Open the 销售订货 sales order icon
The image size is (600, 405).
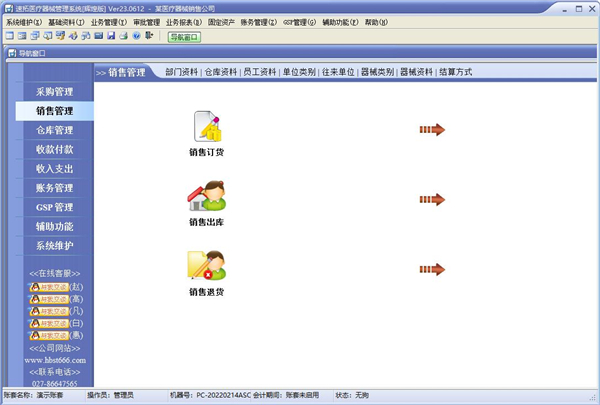click(x=207, y=126)
